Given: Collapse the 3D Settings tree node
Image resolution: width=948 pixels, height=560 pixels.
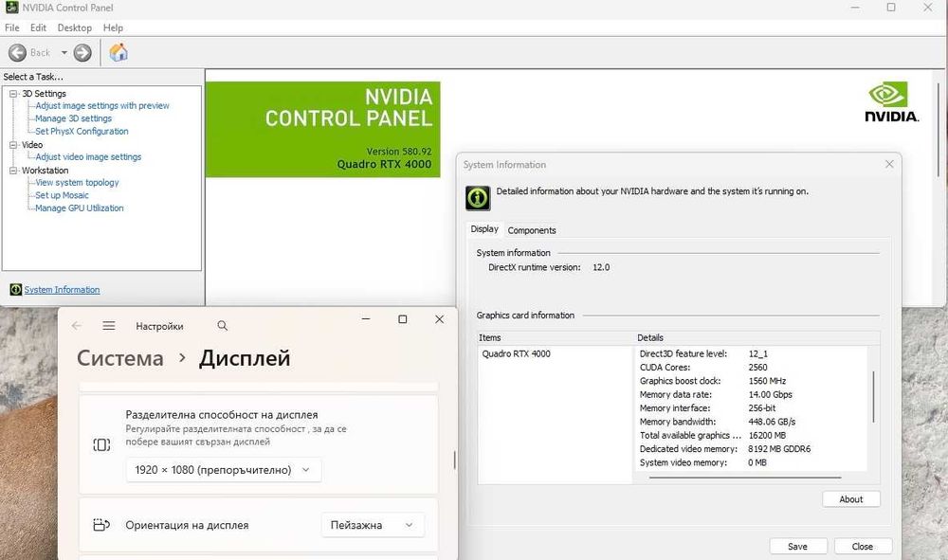Looking at the screenshot, I should pos(13,94).
